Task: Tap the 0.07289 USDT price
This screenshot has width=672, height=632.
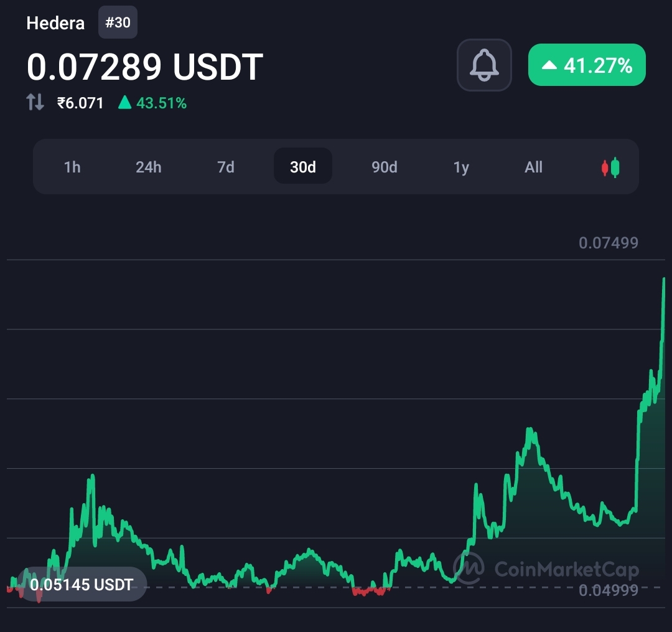Action: tap(145, 67)
